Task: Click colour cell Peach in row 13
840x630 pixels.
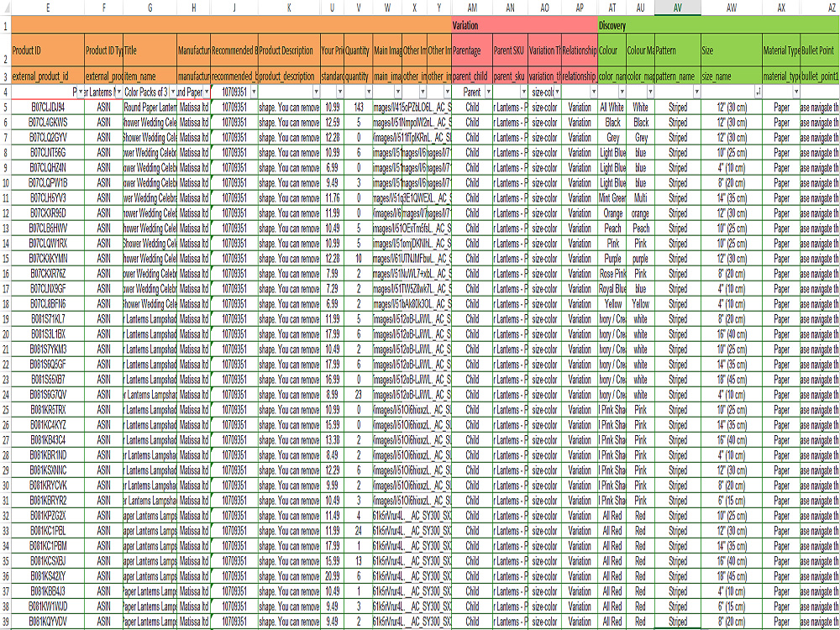Action: (x=612, y=228)
